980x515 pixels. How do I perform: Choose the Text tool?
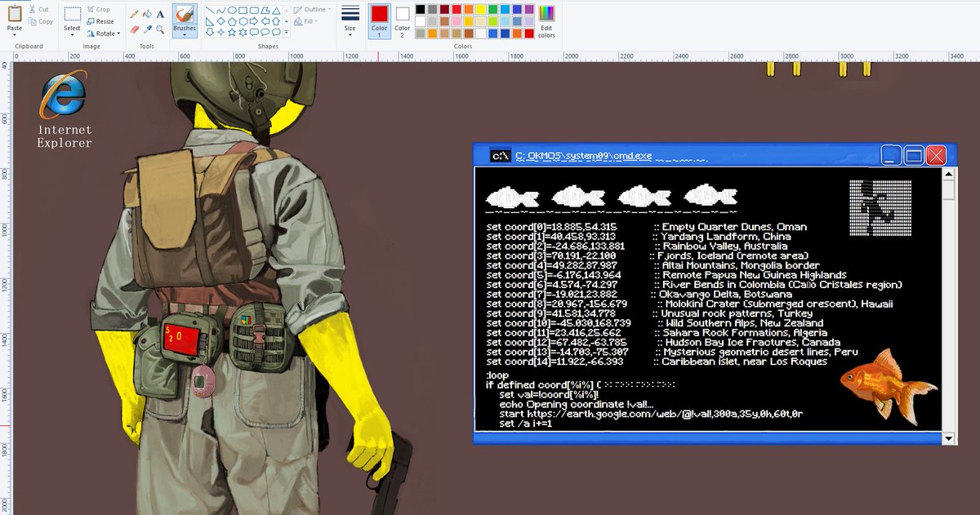[161, 15]
